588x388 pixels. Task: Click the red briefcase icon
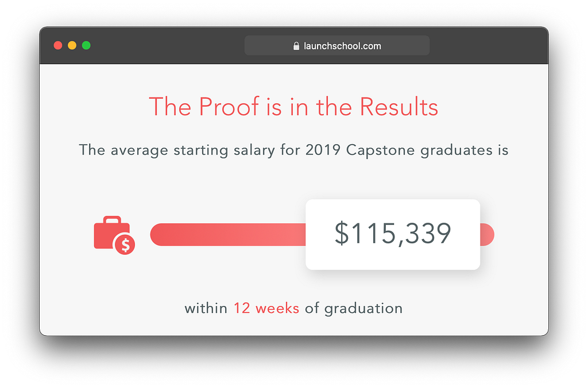tap(112, 232)
